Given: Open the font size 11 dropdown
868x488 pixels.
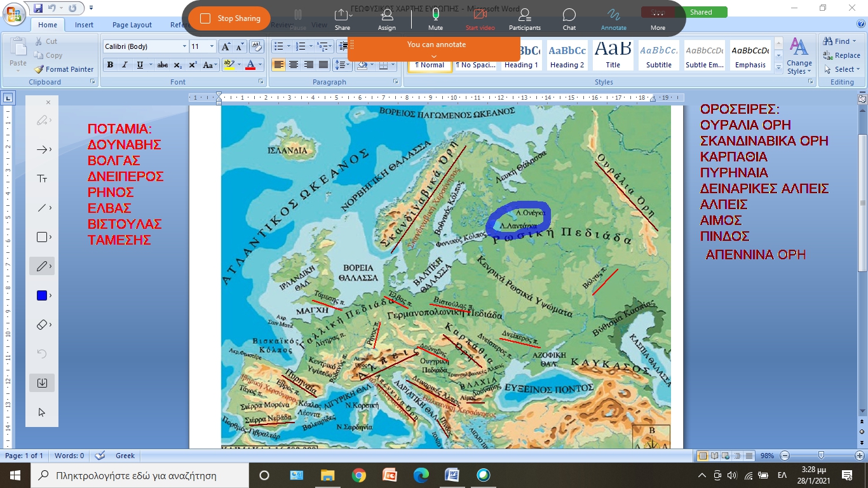Looking at the screenshot, I should (212, 46).
